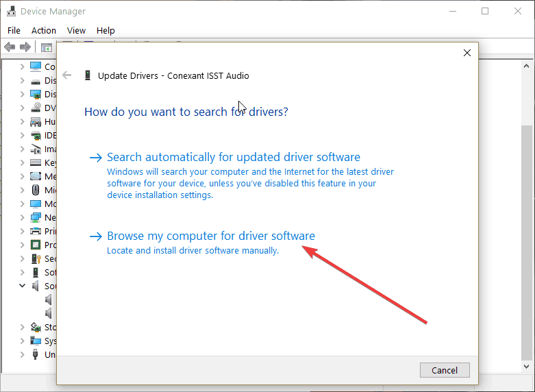This screenshot has height=392, width=535.
Task: Click the Display adapters category icon
Action: coord(36,94)
